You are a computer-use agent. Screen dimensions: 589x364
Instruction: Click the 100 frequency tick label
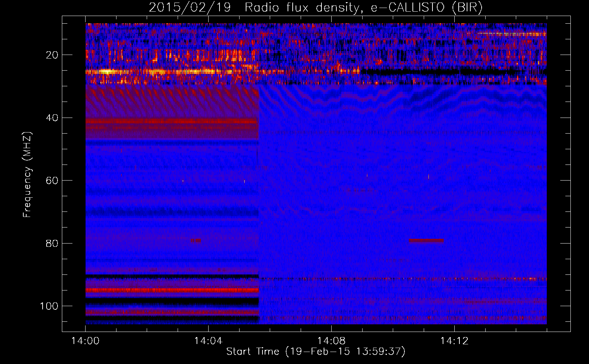[49, 306]
